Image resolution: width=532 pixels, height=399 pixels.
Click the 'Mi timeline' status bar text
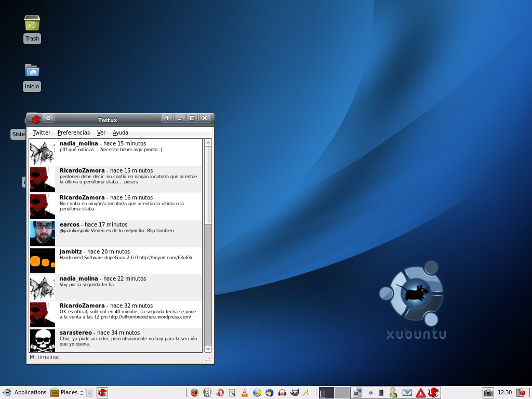pyautogui.click(x=44, y=357)
